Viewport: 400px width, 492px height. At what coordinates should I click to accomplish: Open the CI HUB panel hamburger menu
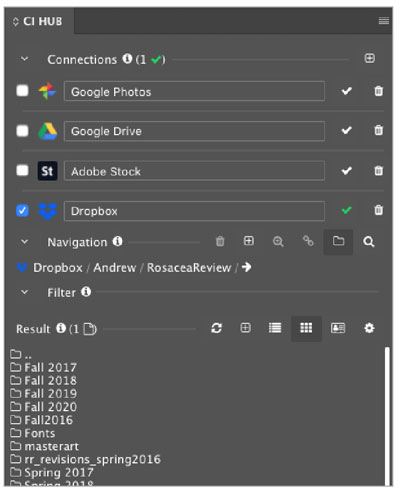tap(384, 21)
